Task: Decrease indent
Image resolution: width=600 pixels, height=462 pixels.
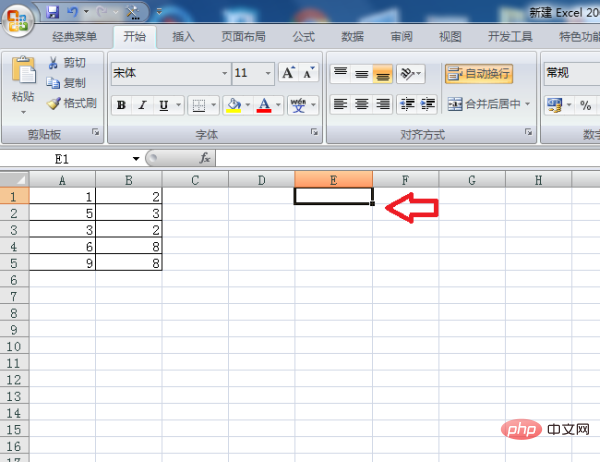Action: click(x=407, y=104)
